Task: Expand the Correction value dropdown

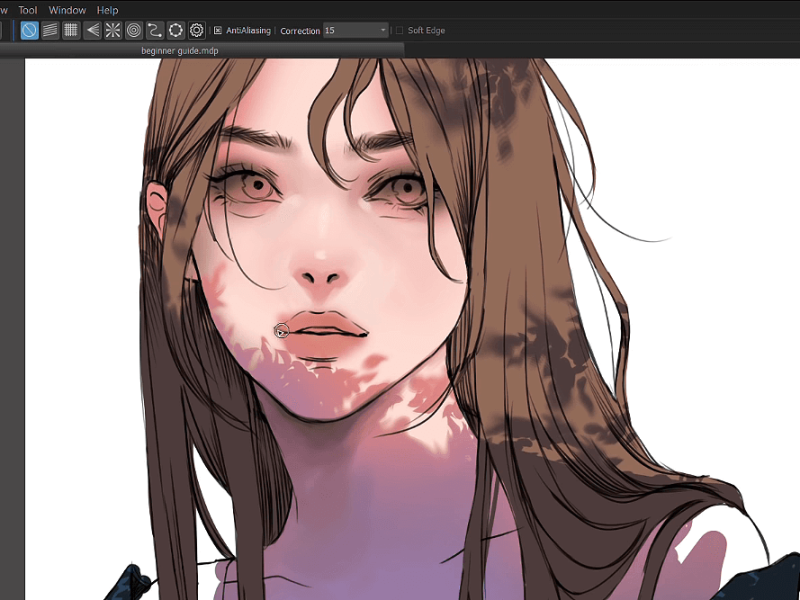Action: (382, 31)
